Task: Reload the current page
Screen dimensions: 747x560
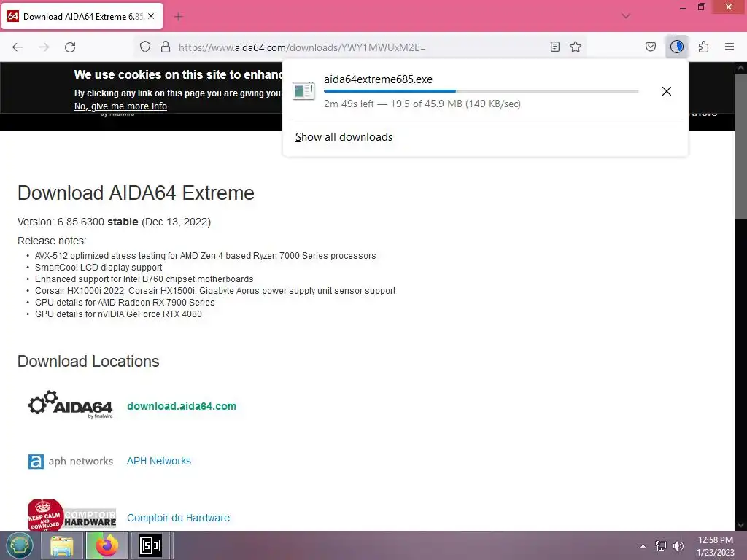Action: click(70, 47)
